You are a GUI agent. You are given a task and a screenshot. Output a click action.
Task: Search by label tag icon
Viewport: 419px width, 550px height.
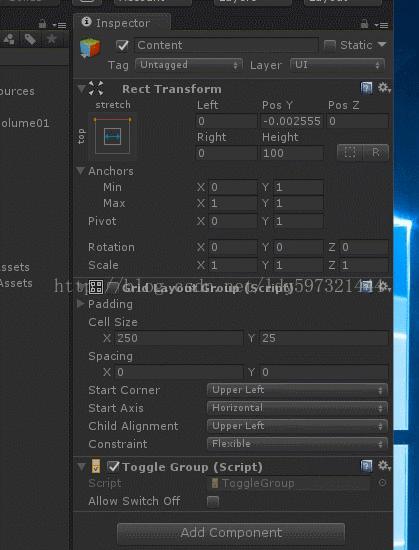[x=30, y=39]
